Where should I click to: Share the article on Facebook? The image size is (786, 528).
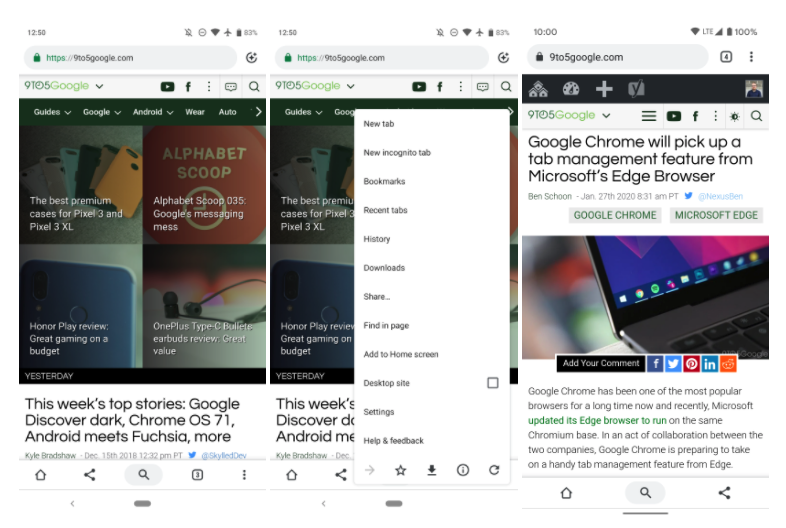(655, 363)
